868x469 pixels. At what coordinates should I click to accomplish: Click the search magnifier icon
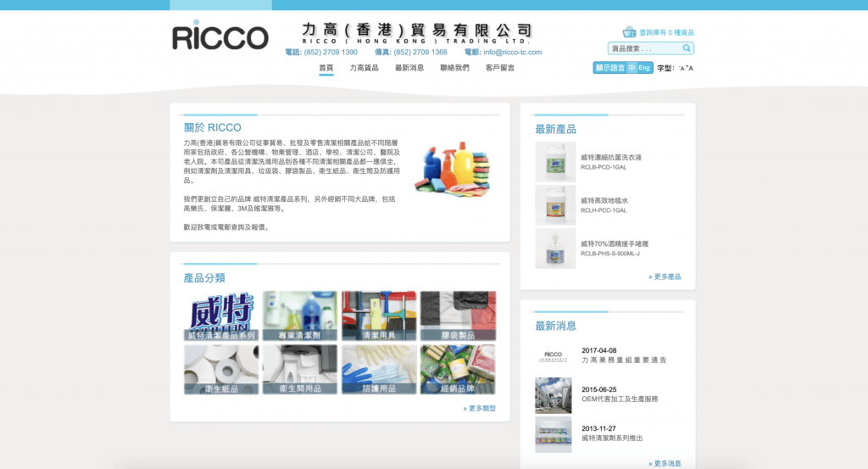point(687,48)
